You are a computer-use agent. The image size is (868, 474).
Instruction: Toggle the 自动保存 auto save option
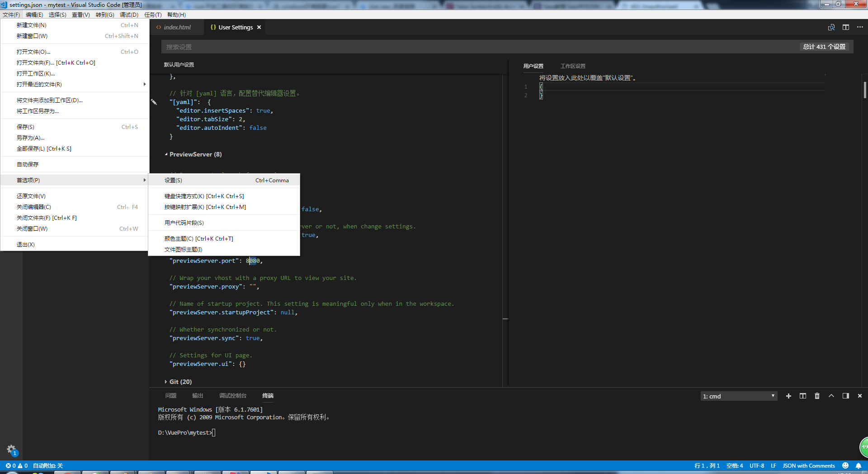pos(28,165)
